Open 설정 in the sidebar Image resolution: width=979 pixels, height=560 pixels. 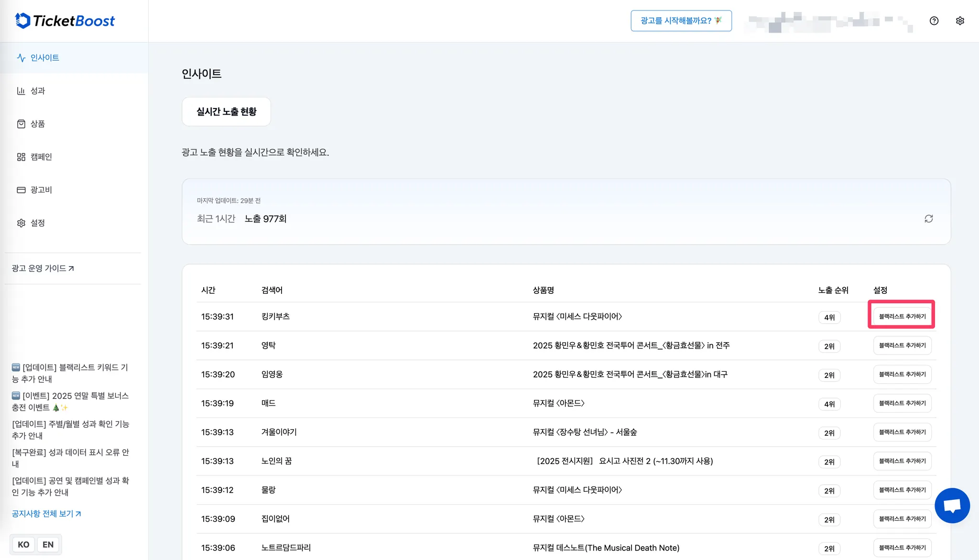(38, 223)
